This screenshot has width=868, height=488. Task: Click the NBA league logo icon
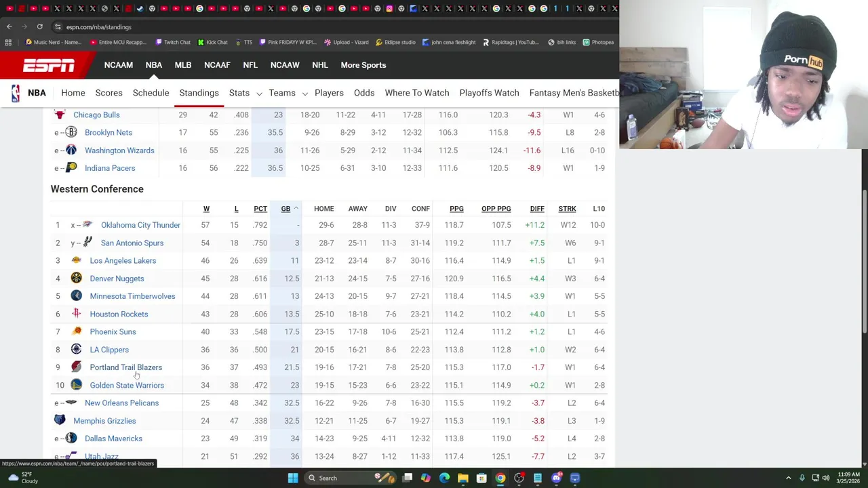(x=15, y=93)
